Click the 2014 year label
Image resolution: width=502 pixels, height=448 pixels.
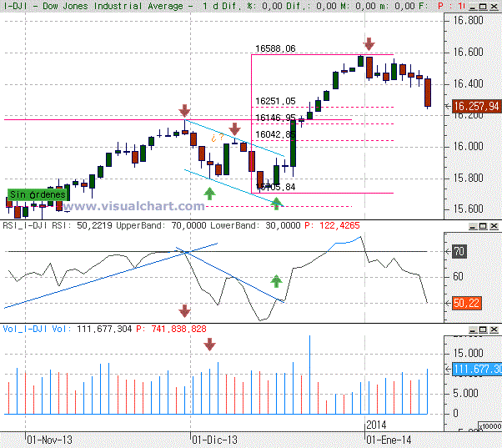pos(376,425)
